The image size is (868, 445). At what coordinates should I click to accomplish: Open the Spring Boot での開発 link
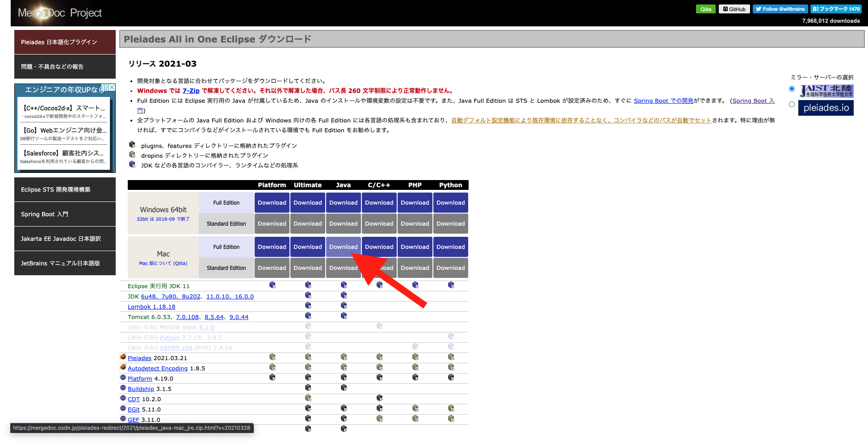[664, 101]
